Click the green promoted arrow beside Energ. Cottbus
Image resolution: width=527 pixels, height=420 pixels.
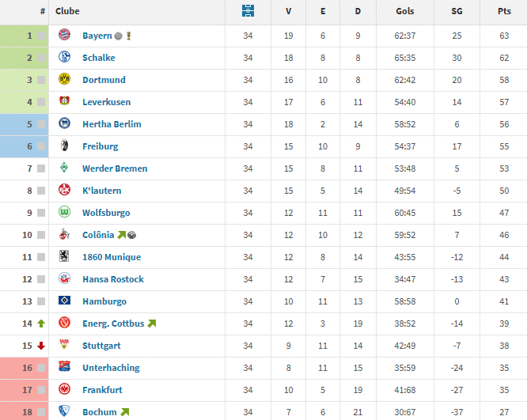(151, 324)
